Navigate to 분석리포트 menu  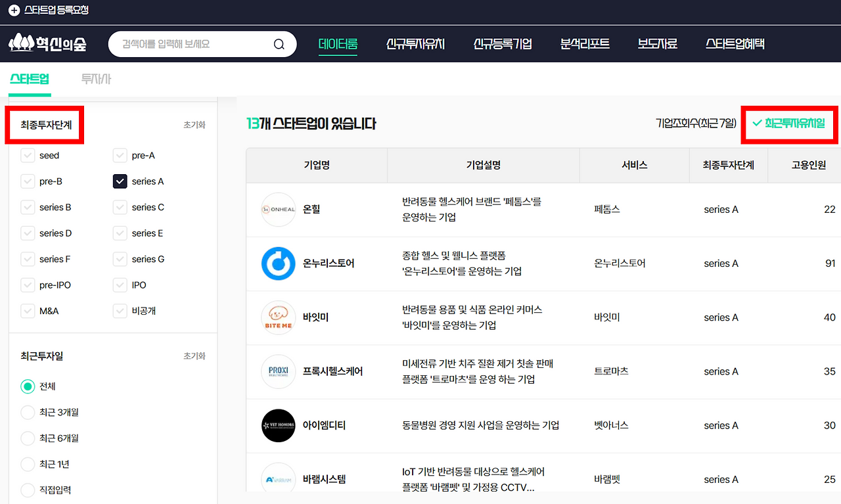click(585, 44)
